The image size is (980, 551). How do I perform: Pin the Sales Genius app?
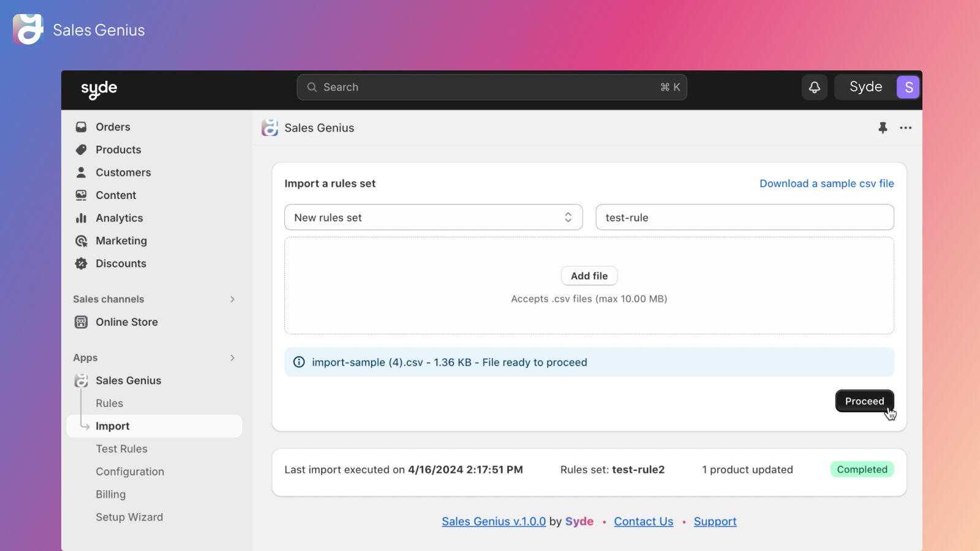click(x=883, y=128)
